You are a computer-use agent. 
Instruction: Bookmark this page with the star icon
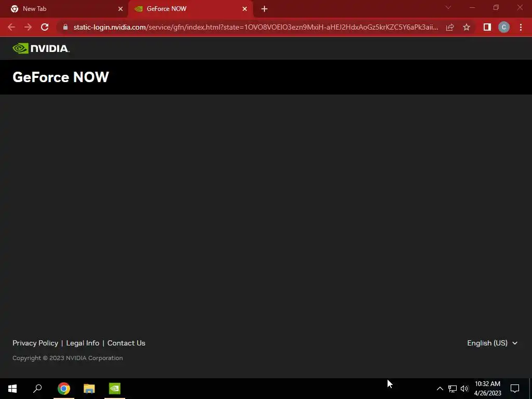(467, 27)
